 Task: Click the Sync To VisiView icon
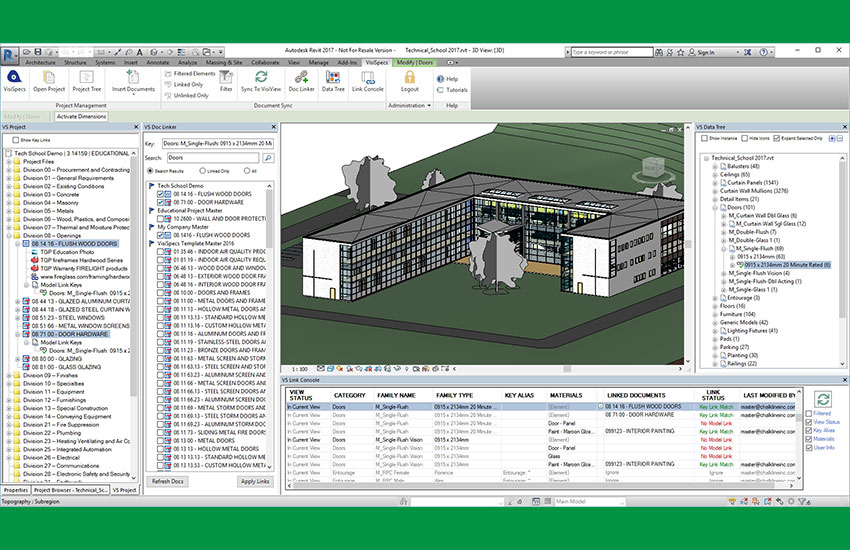(261, 79)
